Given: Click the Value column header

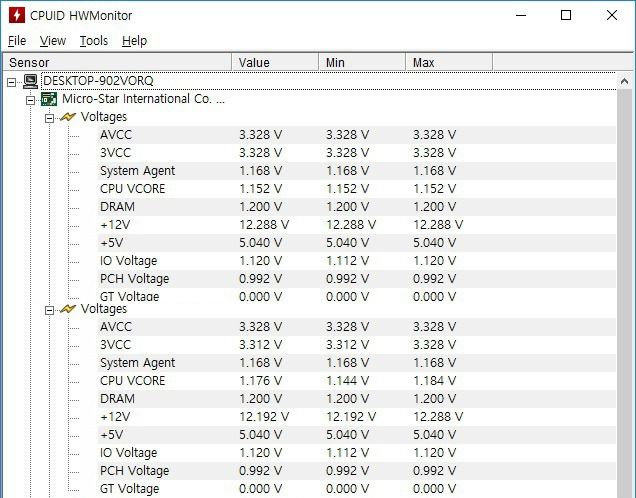Looking at the screenshot, I should click(x=275, y=62).
